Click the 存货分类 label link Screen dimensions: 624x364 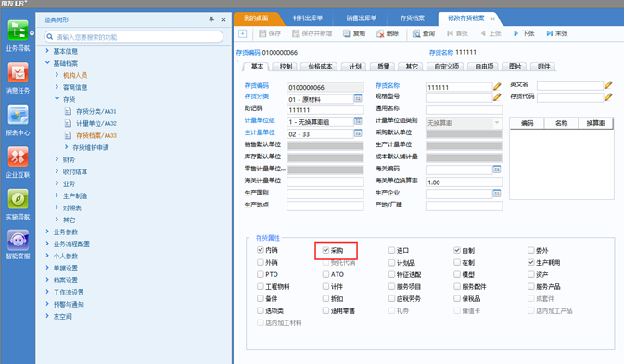pyautogui.click(x=256, y=96)
